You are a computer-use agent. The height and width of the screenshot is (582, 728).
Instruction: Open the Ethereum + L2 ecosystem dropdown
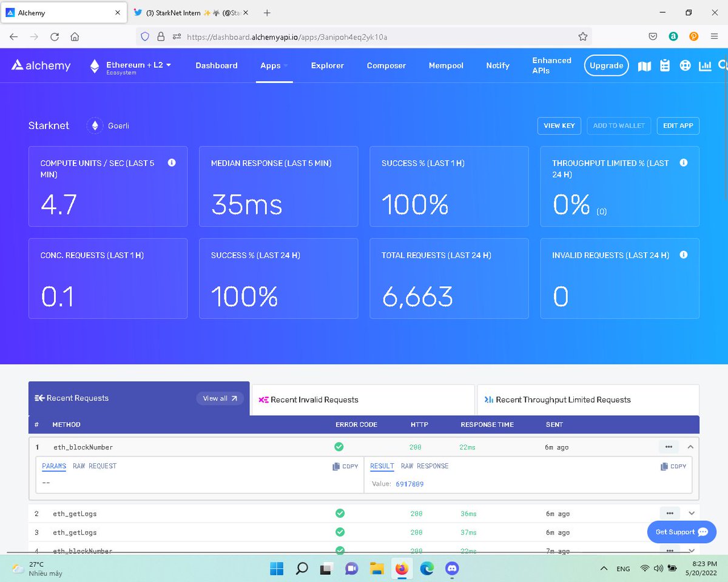[130, 67]
